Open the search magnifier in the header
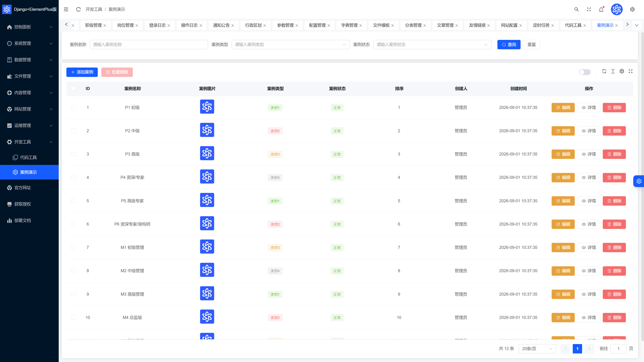 [x=576, y=9]
